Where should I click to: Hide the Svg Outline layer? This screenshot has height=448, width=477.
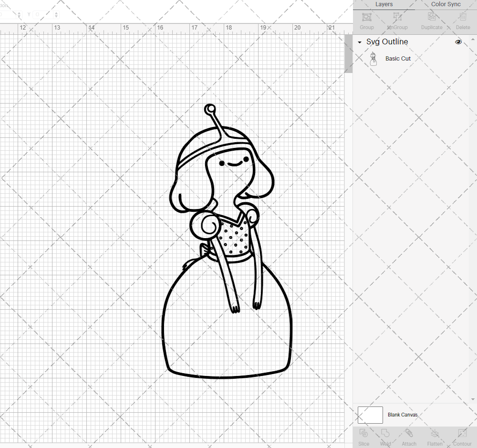(x=458, y=42)
